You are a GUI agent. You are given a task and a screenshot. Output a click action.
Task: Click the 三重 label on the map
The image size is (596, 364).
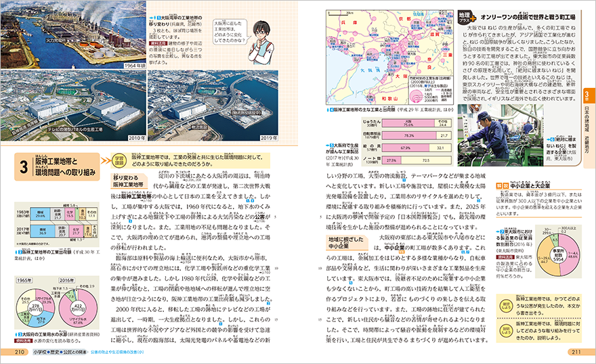pyautogui.click(x=448, y=55)
